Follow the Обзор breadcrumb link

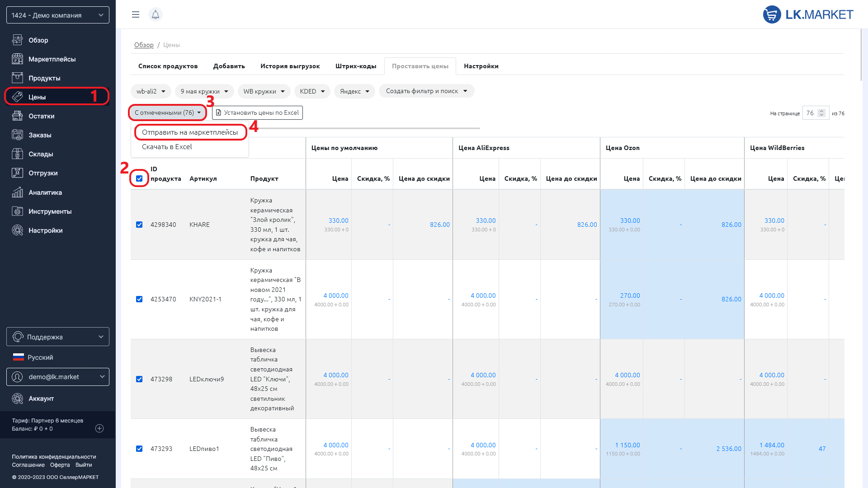tap(144, 45)
